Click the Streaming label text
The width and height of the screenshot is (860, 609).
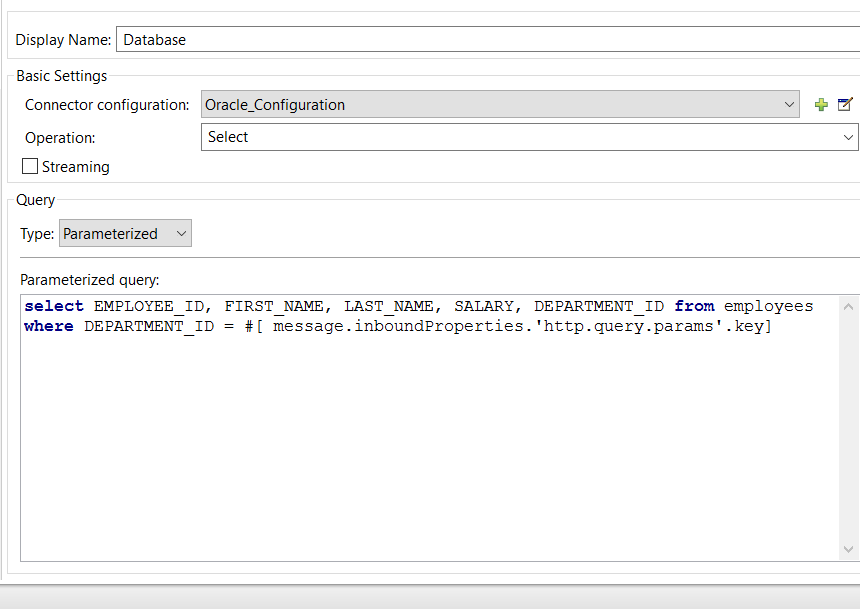coord(76,167)
